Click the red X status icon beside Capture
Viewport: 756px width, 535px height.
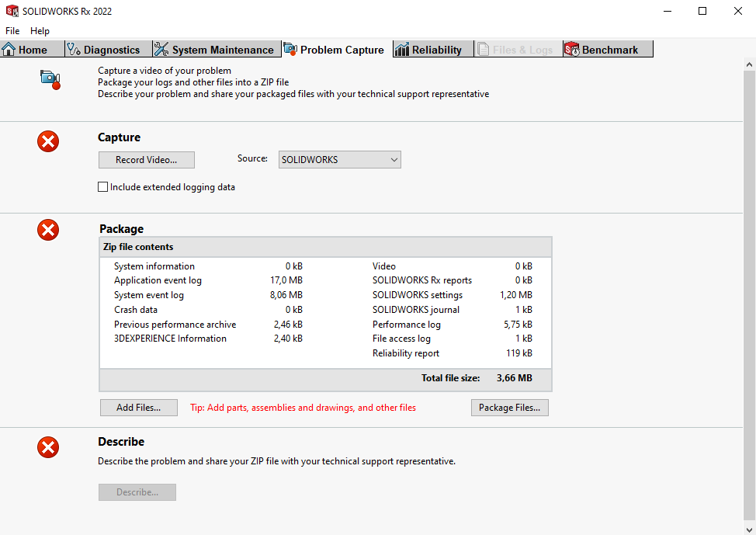[x=48, y=141]
